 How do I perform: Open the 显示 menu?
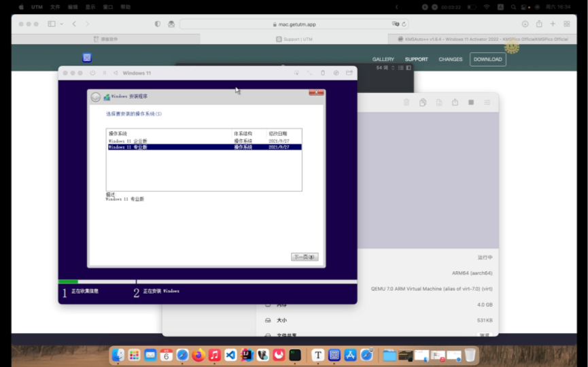coord(90,7)
